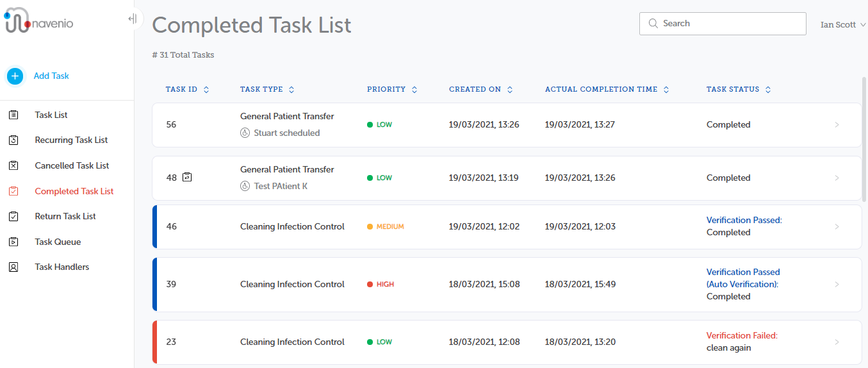The height and width of the screenshot is (368, 868).
Task: Collapse the sidebar with the arrow icon
Action: point(132,19)
